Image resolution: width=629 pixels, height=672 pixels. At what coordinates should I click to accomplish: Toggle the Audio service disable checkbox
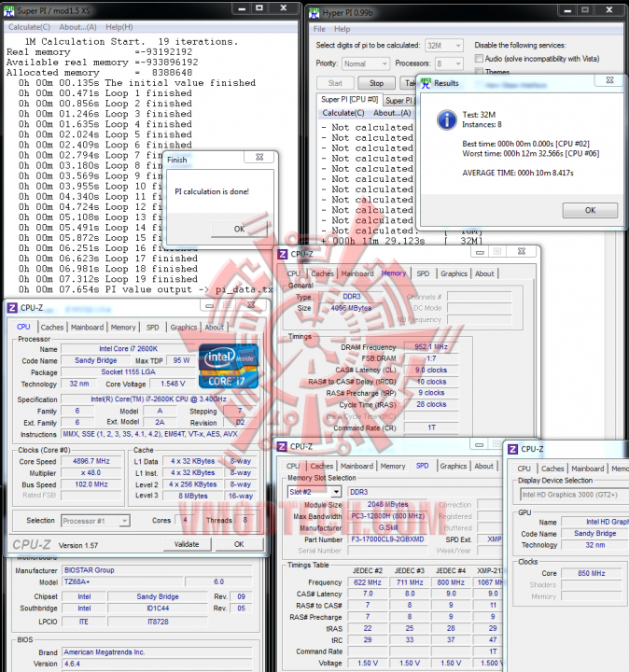point(480,58)
